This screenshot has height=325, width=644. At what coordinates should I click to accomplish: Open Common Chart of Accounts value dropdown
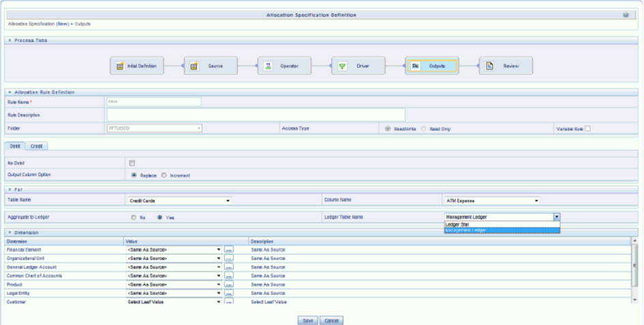(x=175, y=276)
